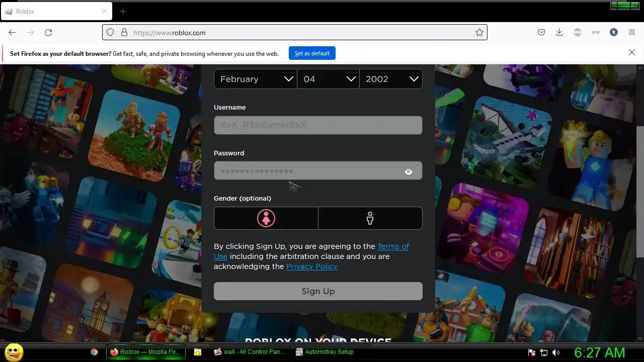Image resolution: width=644 pixels, height=362 pixels.
Task: Open the birth year dropdown 2002
Action: click(x=391, y=79)
